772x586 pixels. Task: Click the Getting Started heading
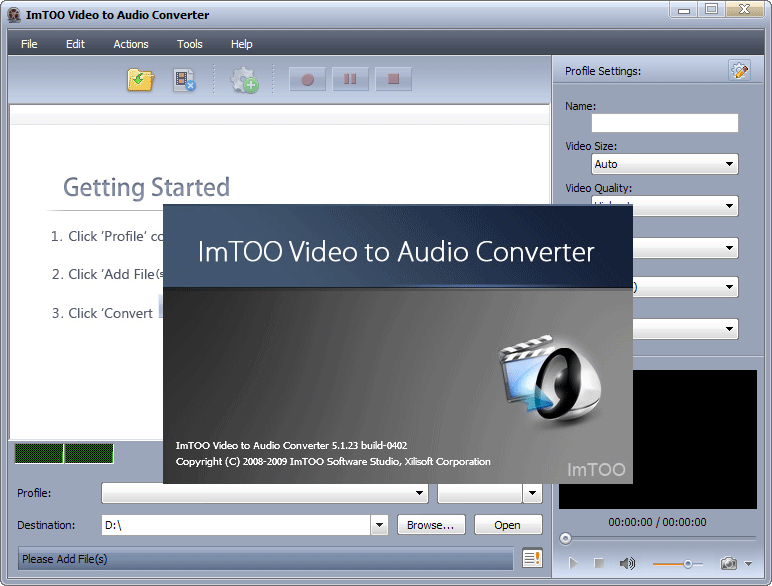[147, 188]
